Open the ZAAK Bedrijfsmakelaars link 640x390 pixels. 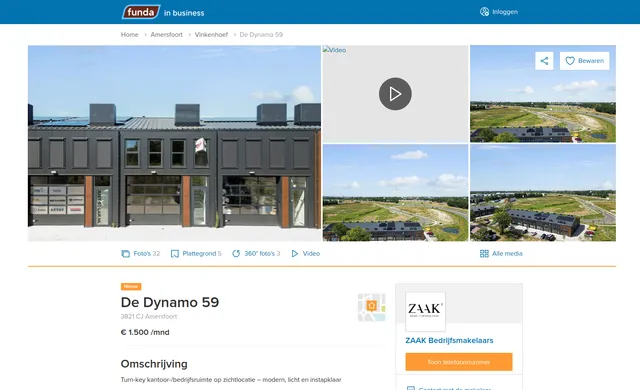[x=449, y=340]
